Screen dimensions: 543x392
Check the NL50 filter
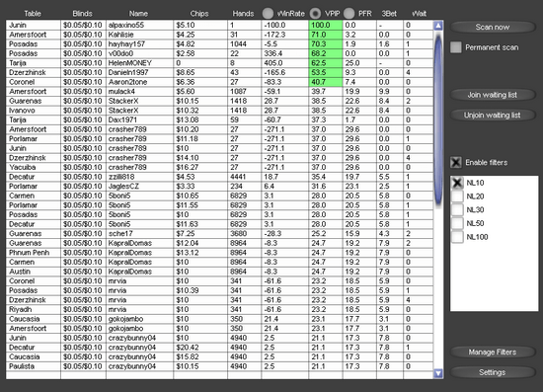457,223
